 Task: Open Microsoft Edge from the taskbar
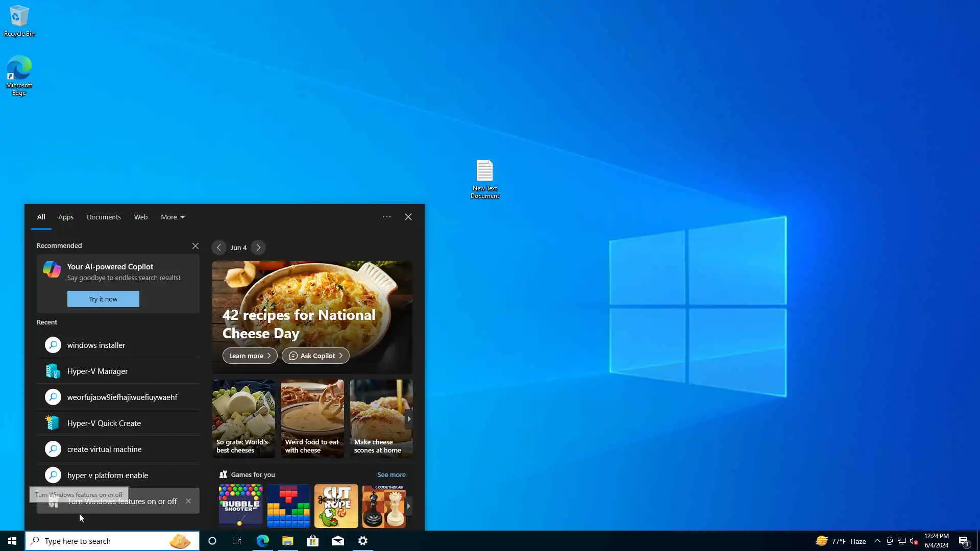tap(262, 541)
